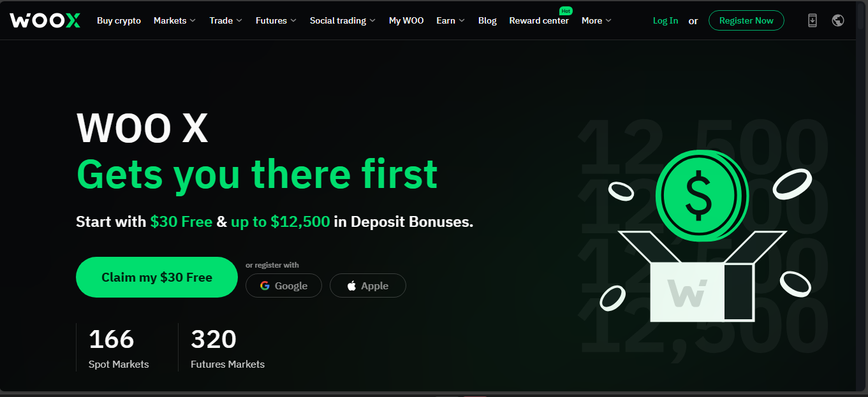Open the app download phone icon
Image resolution: width=868 pixels, height=397 pixels.
[x=812, y=20]
